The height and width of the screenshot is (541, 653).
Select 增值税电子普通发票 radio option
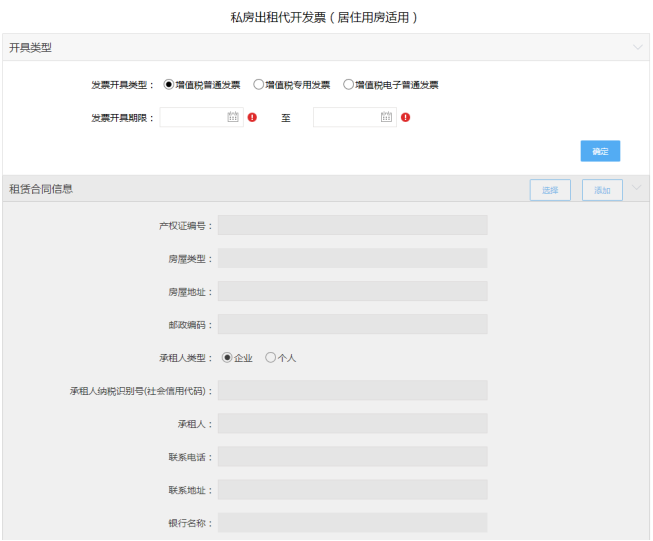[349, 85]
